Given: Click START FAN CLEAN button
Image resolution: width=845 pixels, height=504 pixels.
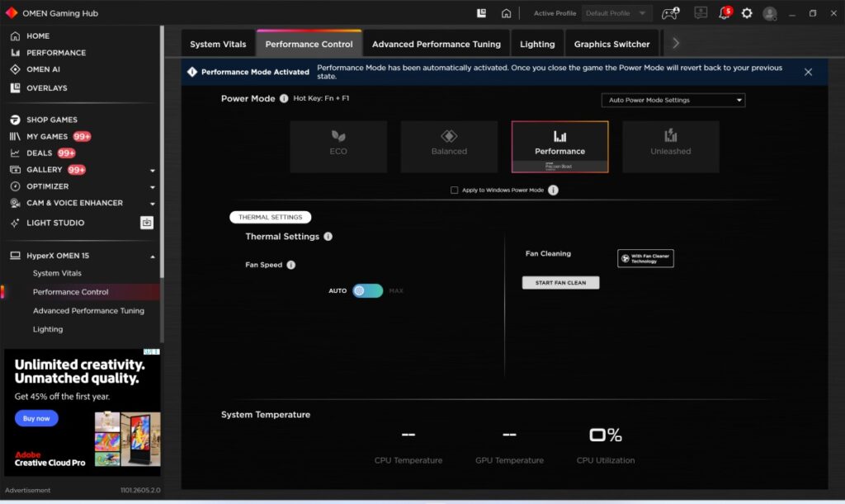Looking at the screenshot, I should pos(560,283).
